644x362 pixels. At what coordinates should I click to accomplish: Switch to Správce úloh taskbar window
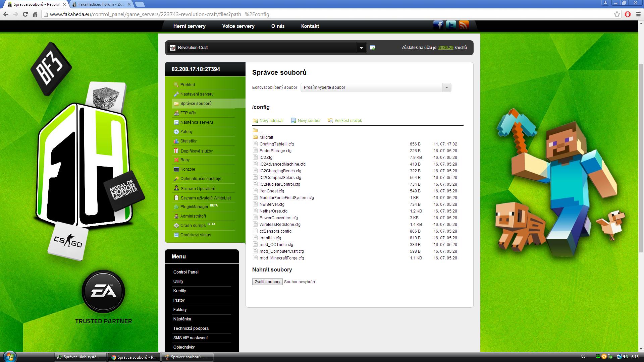80,357
